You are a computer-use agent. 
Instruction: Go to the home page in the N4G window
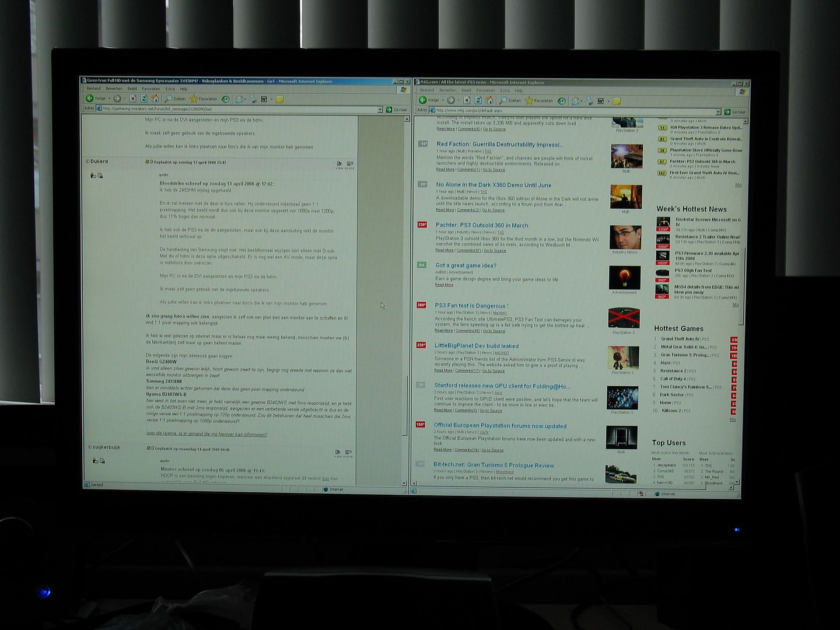click(x=489, y=100)
